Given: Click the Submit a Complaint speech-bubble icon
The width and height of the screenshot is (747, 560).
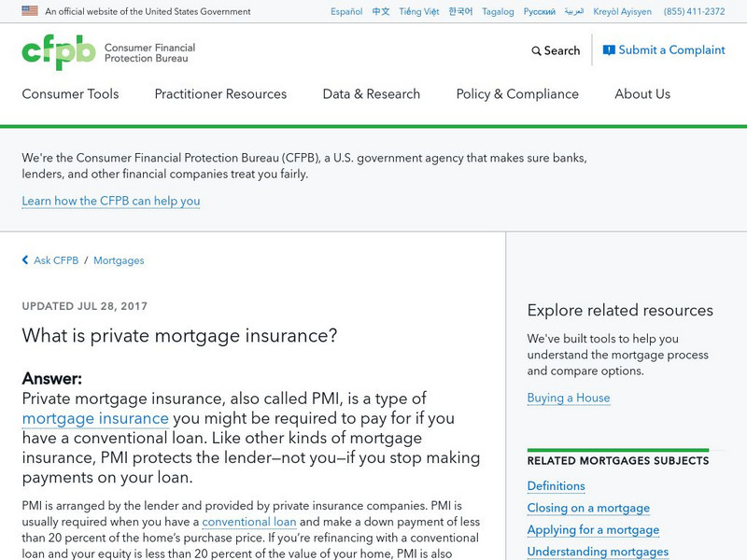Looking at the screenshot, I should point(609,50).
